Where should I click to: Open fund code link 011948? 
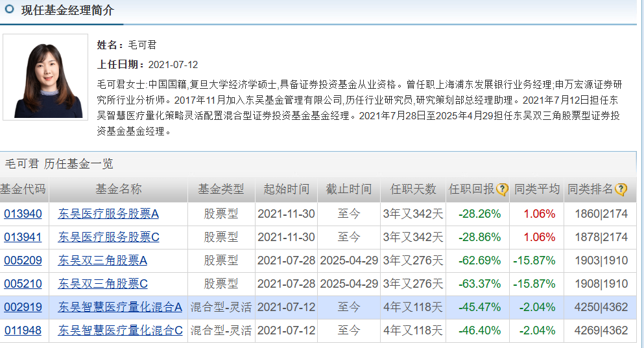[x=23, y=331]
